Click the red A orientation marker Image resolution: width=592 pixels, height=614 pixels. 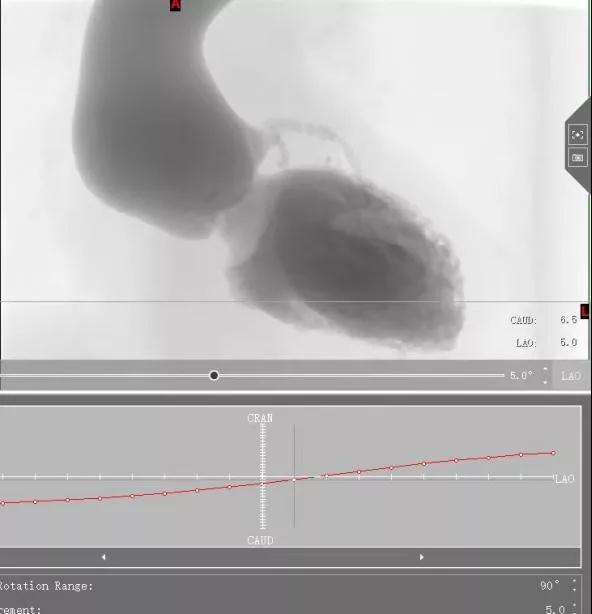175,5
